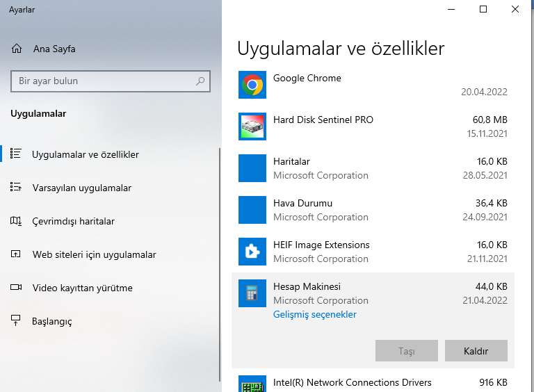Select the Haritalar app entry
The height and width of the screenshot is (392, 534).
point(373,168)
